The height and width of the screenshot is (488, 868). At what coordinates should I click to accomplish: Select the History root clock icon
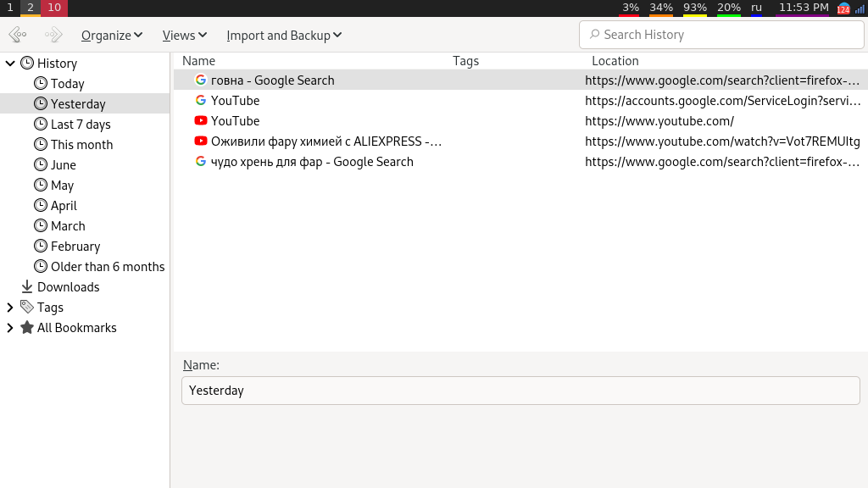click(x=27, y=63)
